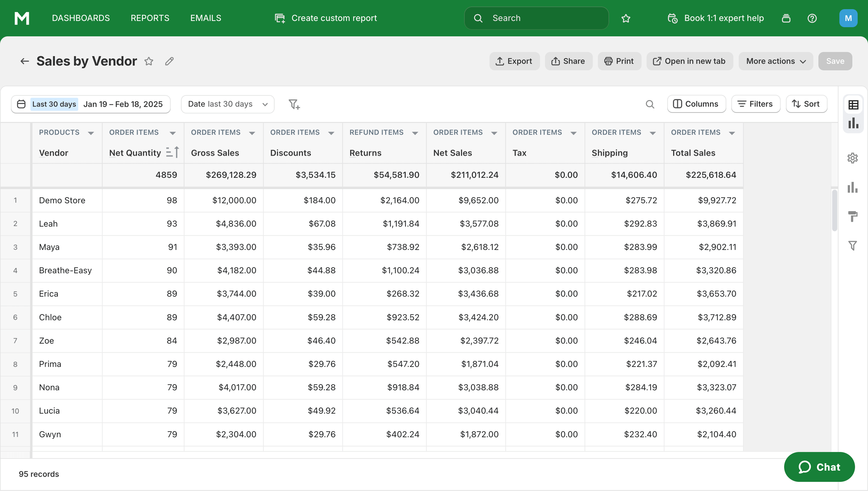Select the formatting paint-roller icon in sidebar

pos(853,216)
